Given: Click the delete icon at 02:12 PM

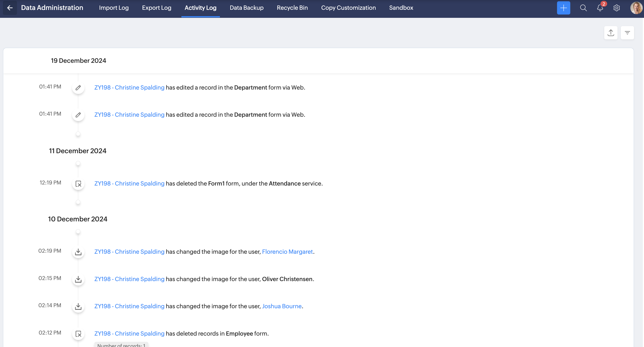Looking at the screenshot, I should tap(78, 334).
